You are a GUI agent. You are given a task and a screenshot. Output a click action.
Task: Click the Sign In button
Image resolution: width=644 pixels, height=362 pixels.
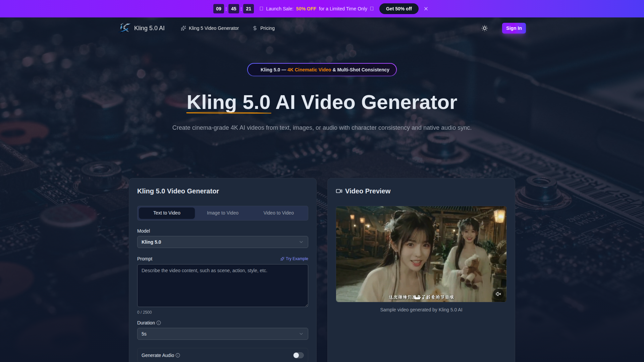click(514, 28)
